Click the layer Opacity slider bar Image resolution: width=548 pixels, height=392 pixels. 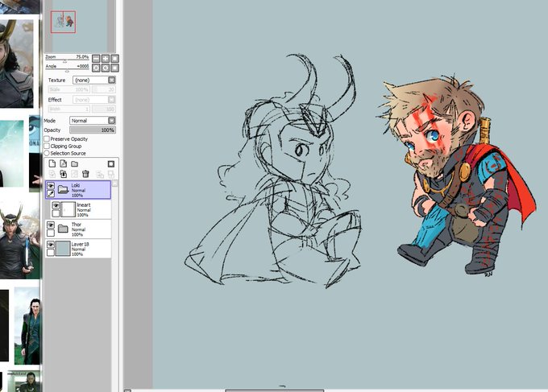(93, 130)
